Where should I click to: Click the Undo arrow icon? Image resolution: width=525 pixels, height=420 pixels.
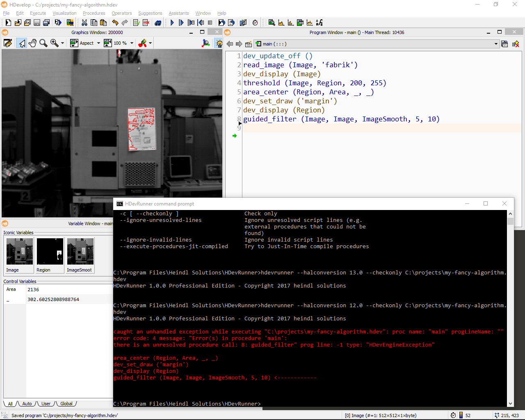click(115, 23)
